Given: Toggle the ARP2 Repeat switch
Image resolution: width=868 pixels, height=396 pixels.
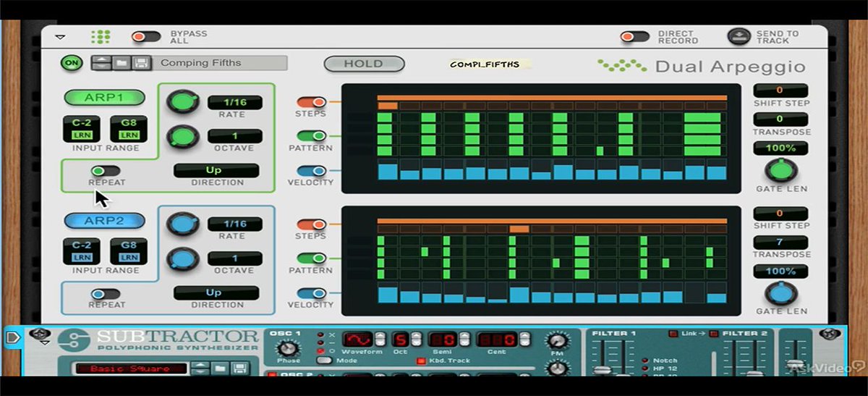Looking at the screenshot, I should (x=106, y=293).
